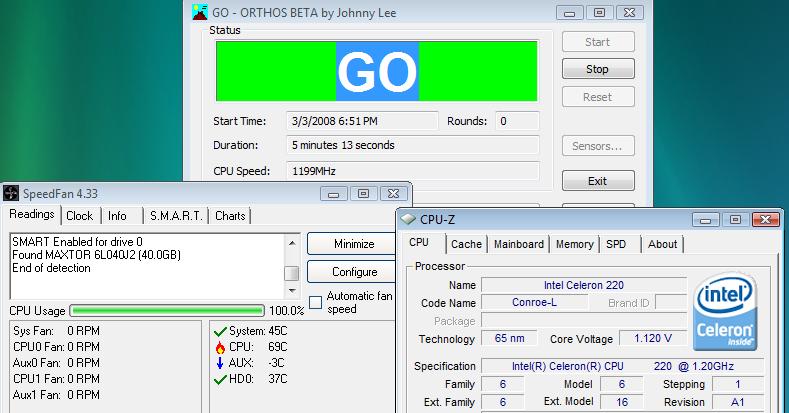Click the Technology field 65 nm
The height and width of the screenshot is (413, 789).
tap(509, 339)
